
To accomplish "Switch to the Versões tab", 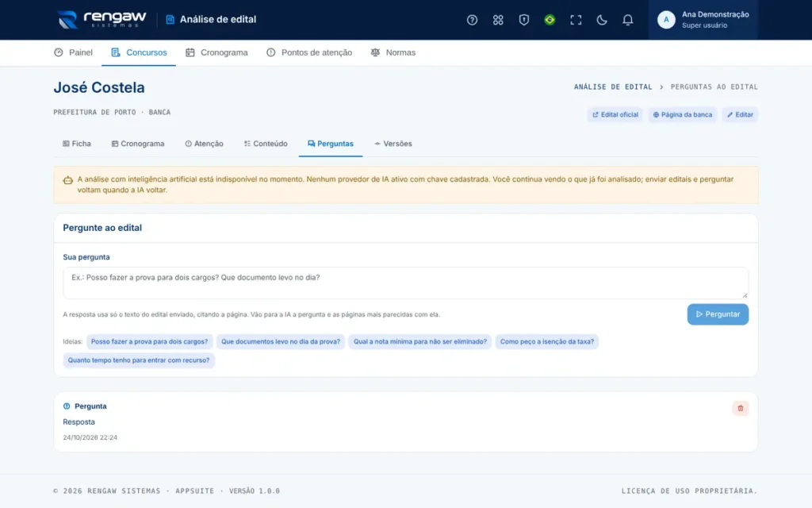I will 393,144.
